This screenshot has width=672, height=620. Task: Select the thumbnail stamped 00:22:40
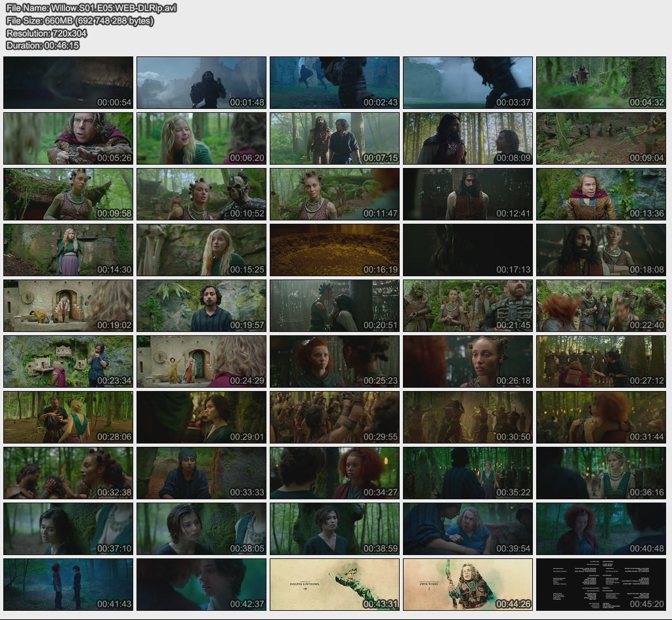601,306
